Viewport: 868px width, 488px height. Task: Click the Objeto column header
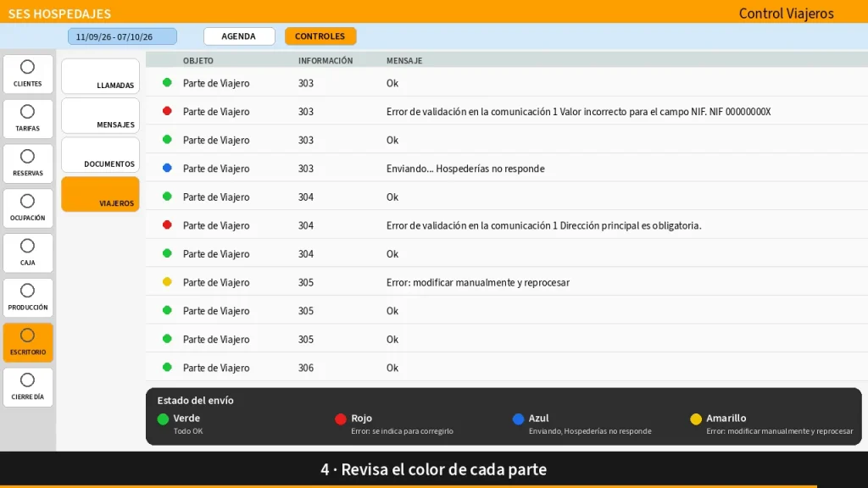(x=198, y=61)
